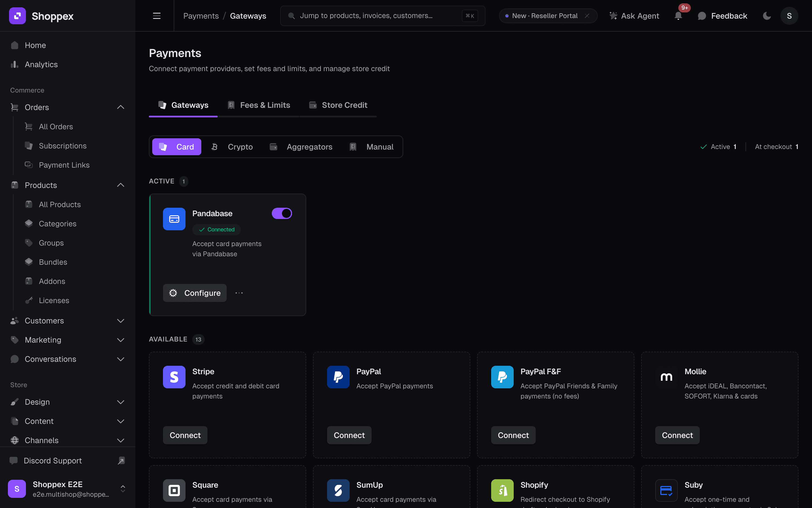Click the Pandabase card icon
Viewport: 812px width, 508px height.
pos(174,219)
